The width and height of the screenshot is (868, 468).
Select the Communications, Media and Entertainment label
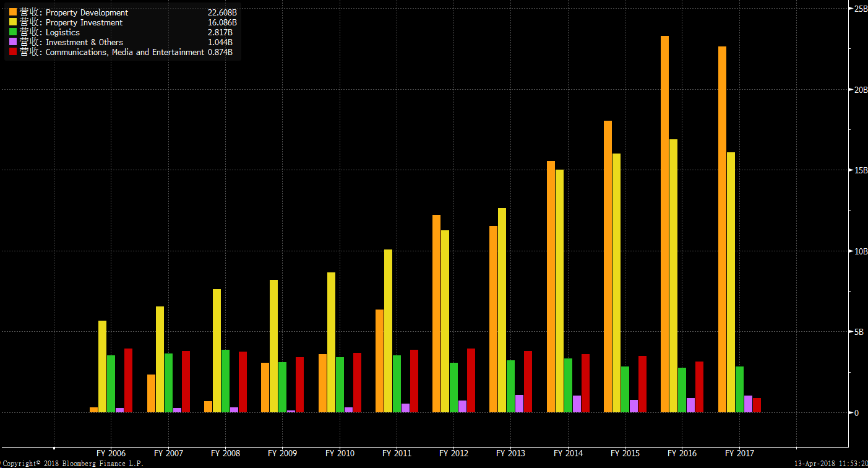click(124, 52)
